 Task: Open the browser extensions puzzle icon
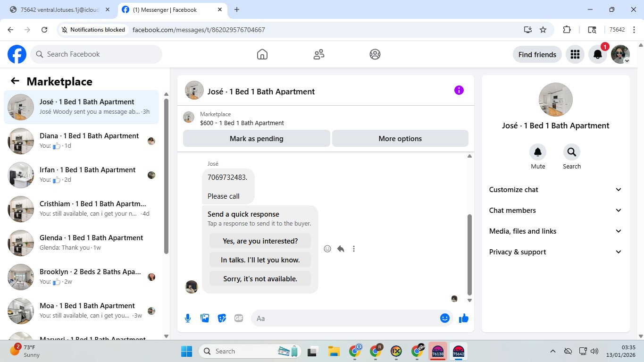(567, 30)
